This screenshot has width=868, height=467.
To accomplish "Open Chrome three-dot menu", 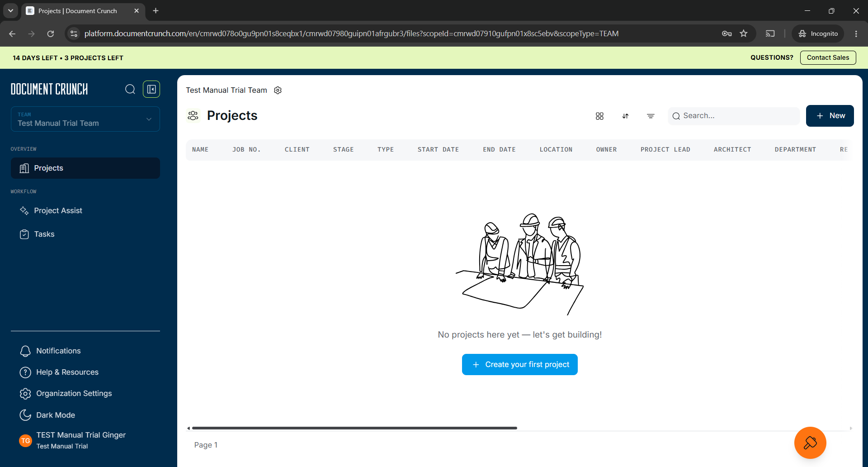I will 856,33.
